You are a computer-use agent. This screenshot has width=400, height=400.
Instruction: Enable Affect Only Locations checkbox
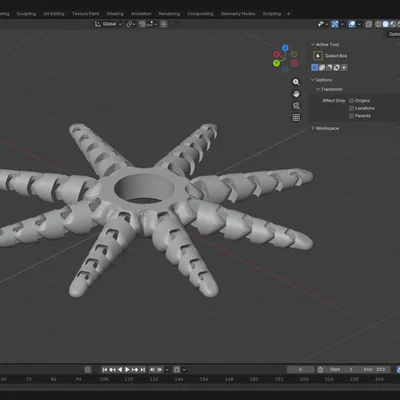[351, 108]
